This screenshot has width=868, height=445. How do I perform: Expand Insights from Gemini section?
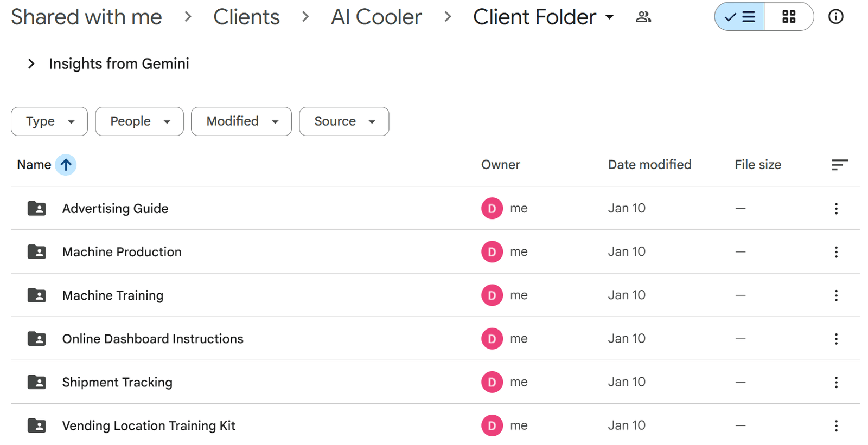[31, 64]
